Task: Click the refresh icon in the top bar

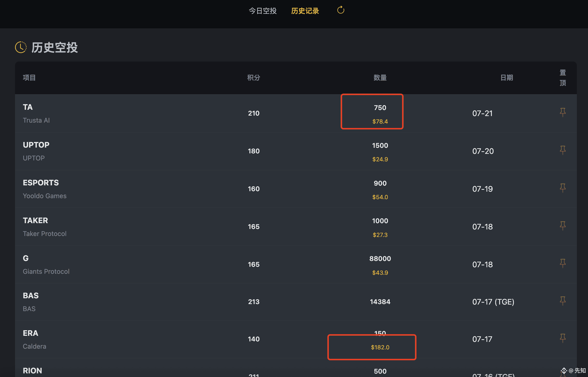Action: pyautogui.click(x=340, y=10)
